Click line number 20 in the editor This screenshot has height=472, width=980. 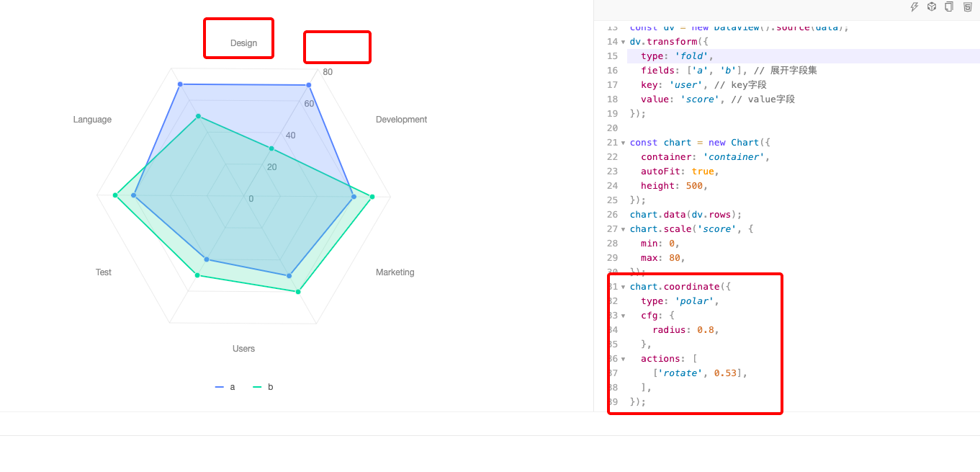coord(612,128)
